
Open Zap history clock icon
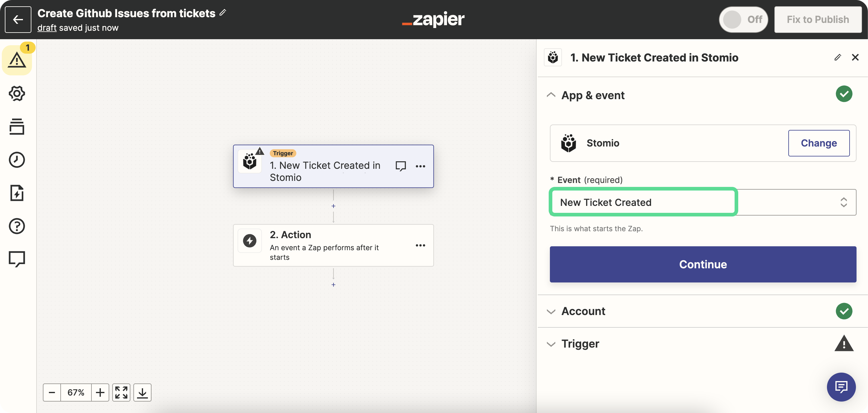(x=17, y=160)
